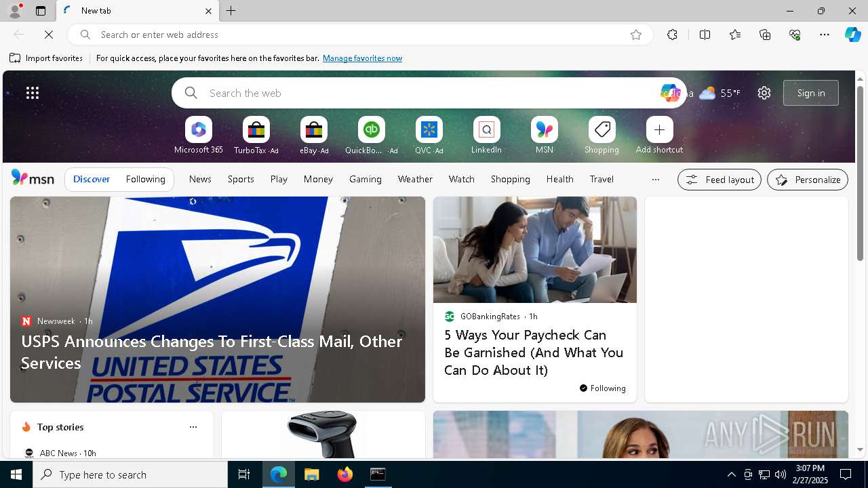Switch to the Following tab
Viewport: 868px width, 488px height.
click(x=145, y=179)
